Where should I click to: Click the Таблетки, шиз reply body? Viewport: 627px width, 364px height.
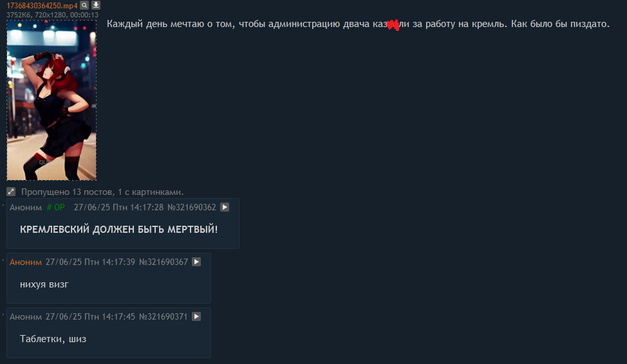[53, 339]
